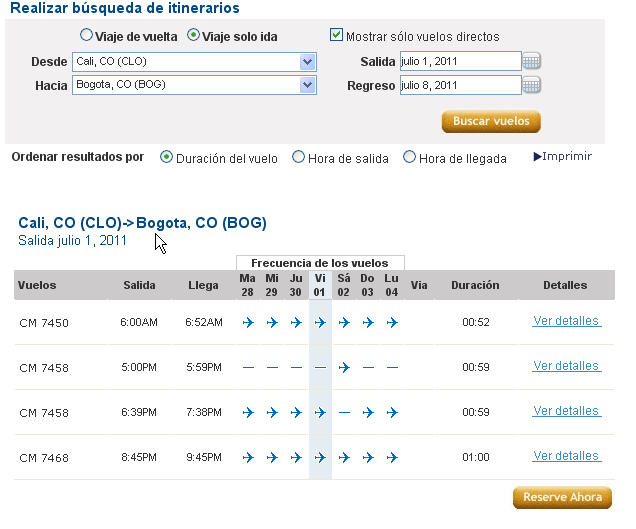The height and width of the screenshot is (529, 636).
Task: Click the 6:39PM flight plane icon under Vi 01
Action: 320,413
